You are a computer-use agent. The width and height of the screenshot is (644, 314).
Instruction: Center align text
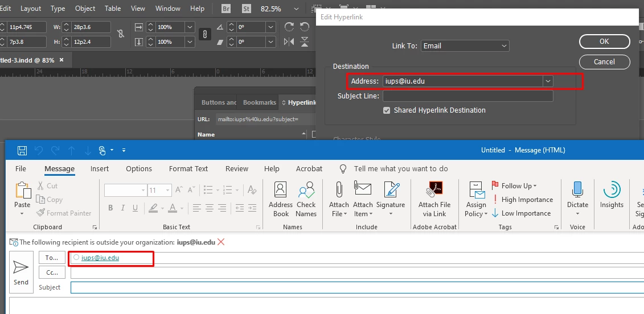point(210,208)
